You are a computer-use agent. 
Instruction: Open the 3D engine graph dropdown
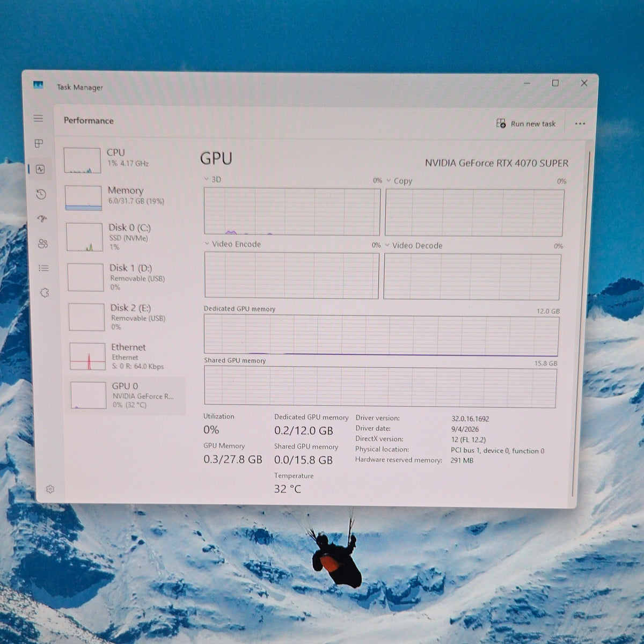213,179
